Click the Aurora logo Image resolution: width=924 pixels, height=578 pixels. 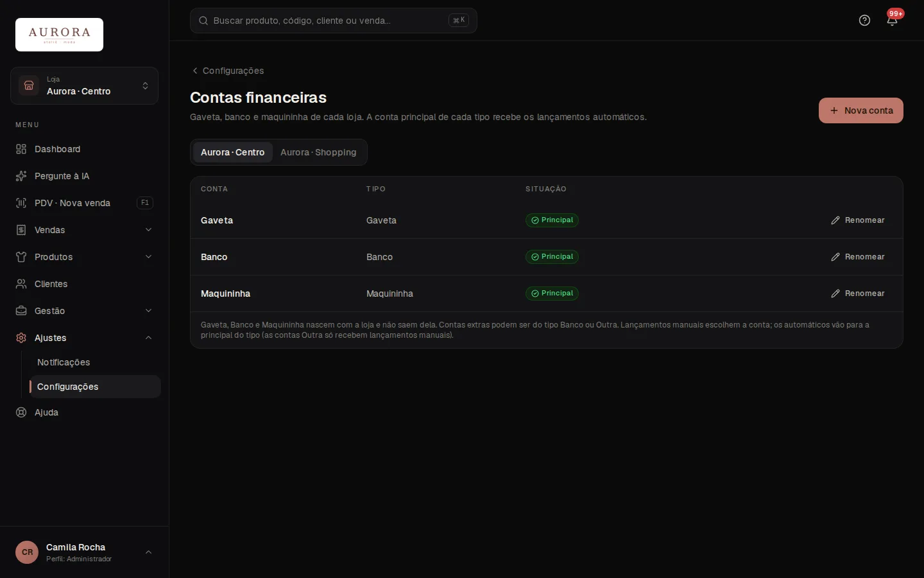pyautogui.click(x=59, y=35)
